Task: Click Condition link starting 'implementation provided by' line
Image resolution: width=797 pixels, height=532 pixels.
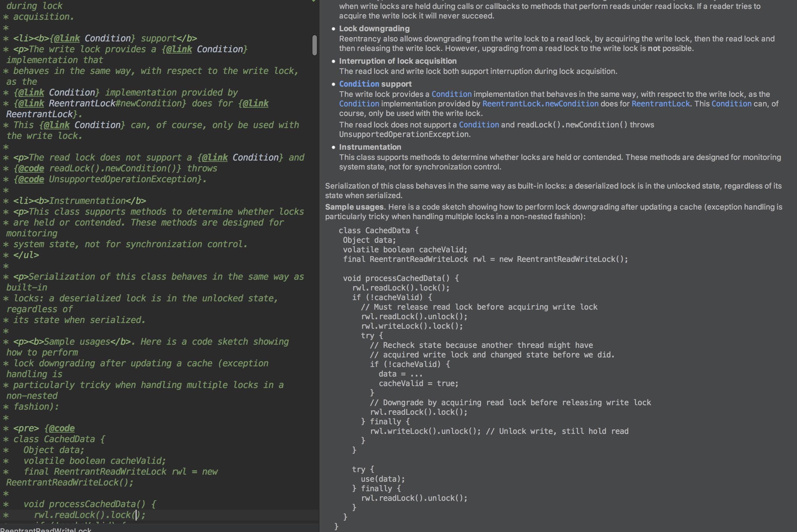Action: pos(359,104)
